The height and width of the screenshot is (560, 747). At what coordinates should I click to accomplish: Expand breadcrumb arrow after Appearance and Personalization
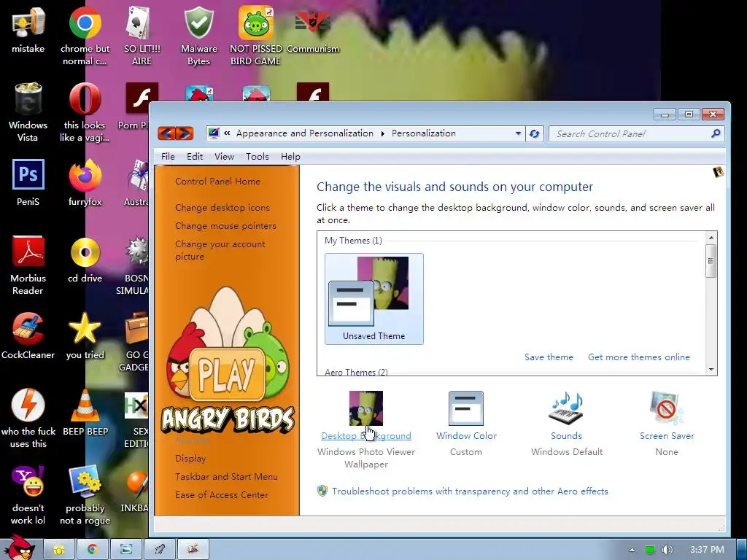[382, 134]
